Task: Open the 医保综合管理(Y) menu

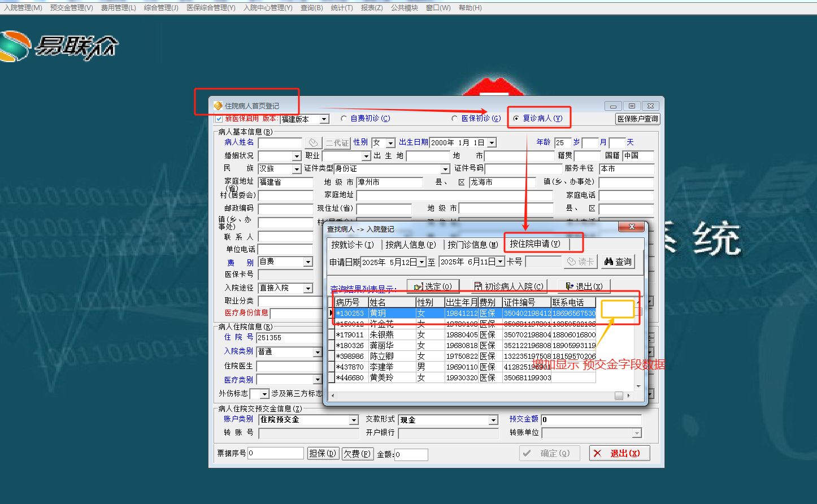Action: point(211,8)
